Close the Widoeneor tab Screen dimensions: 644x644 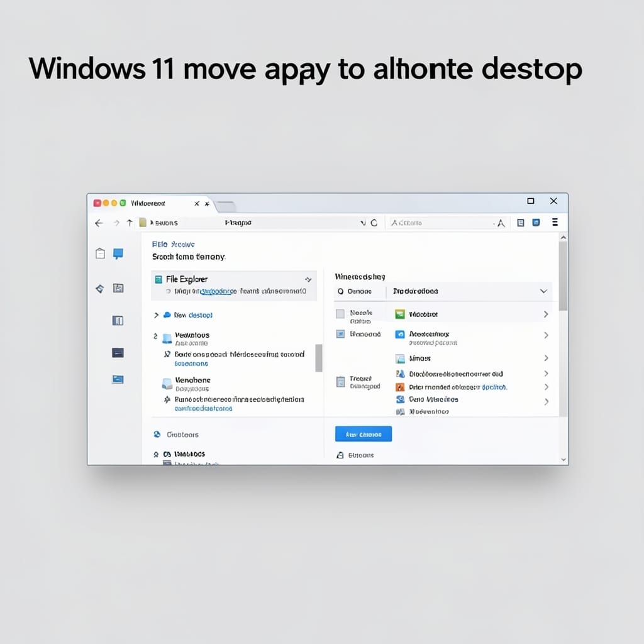coord(197,204)
